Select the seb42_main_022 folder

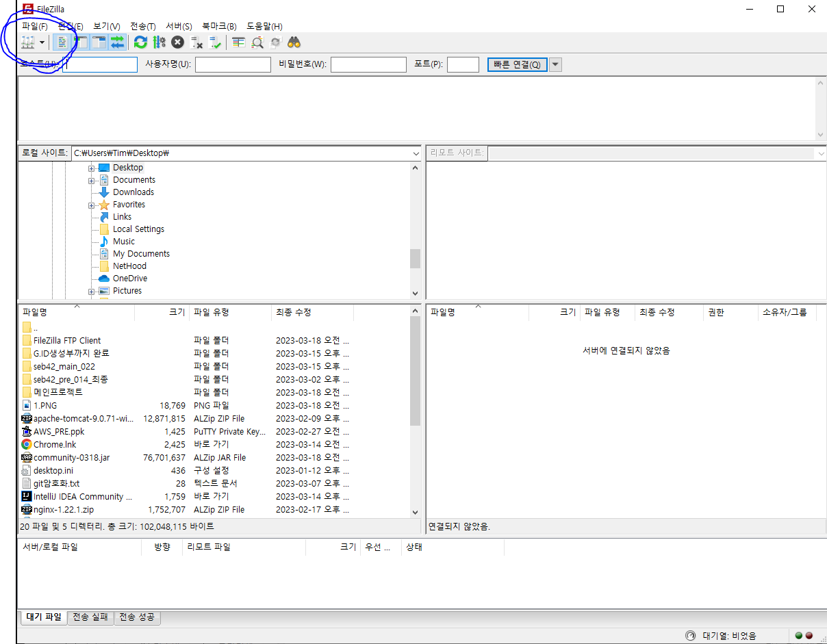coord(64,367)
